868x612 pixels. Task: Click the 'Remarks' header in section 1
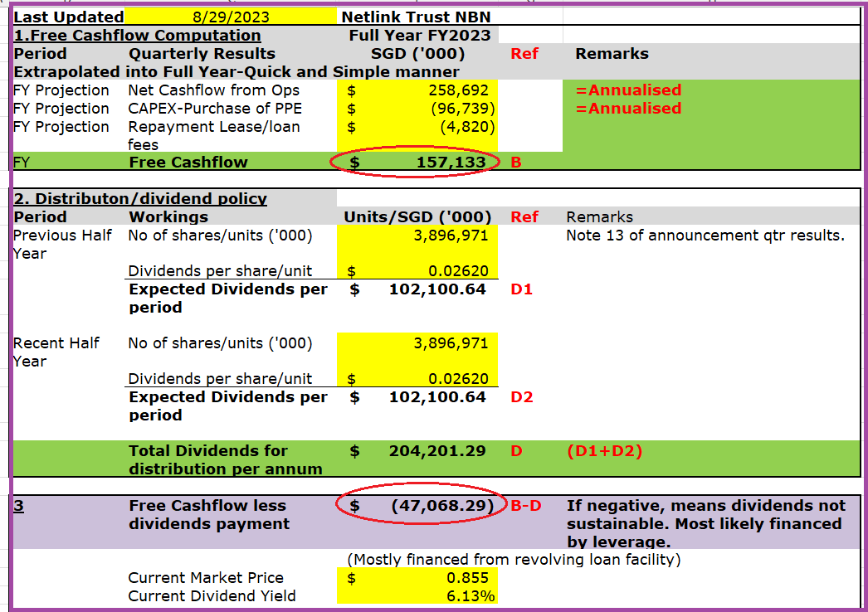[612, 53]
